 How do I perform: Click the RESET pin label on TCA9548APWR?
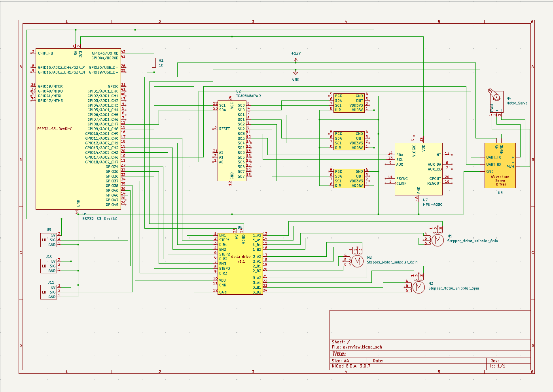point(224,129)
